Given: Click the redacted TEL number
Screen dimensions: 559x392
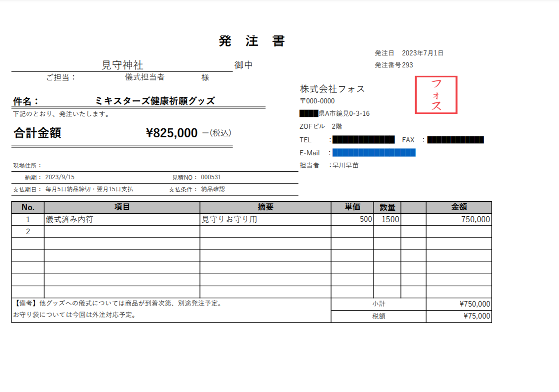Looking at the screenshot, I should pyautogui.click(x=363, y=140).
